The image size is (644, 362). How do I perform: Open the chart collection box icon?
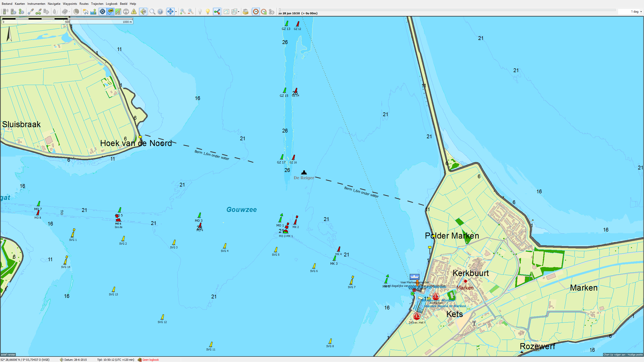[246, 12]
